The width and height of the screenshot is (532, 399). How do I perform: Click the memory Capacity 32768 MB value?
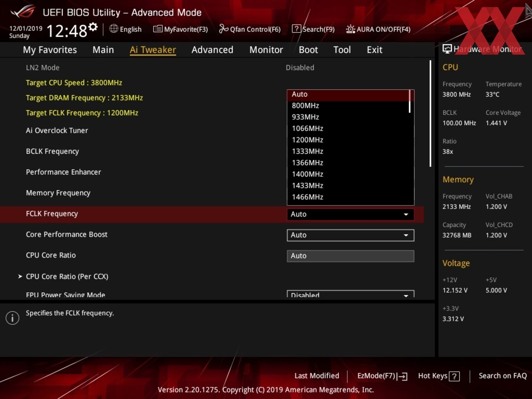(x=457, y=235)
